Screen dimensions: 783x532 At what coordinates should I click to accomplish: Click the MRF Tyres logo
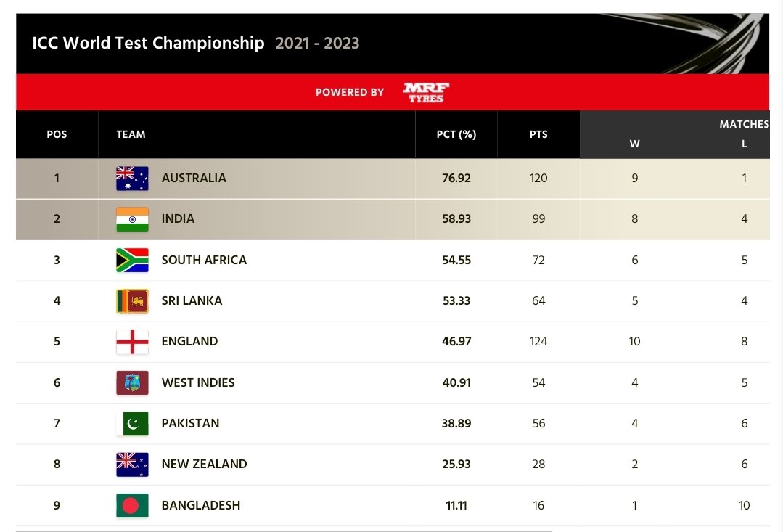point(426,92)
